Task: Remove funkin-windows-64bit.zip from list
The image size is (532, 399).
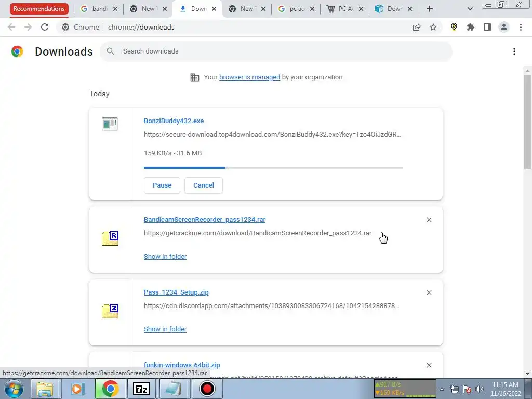Action: pyautogui.click(x=429, y=365)
